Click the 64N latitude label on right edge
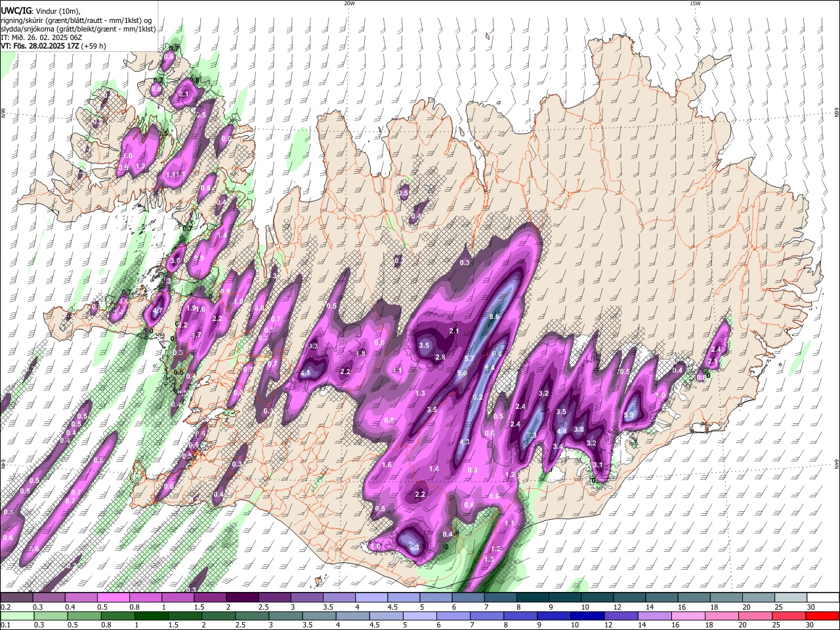The image size is (840, 630). pyautogui.click(x=836, y=464)
